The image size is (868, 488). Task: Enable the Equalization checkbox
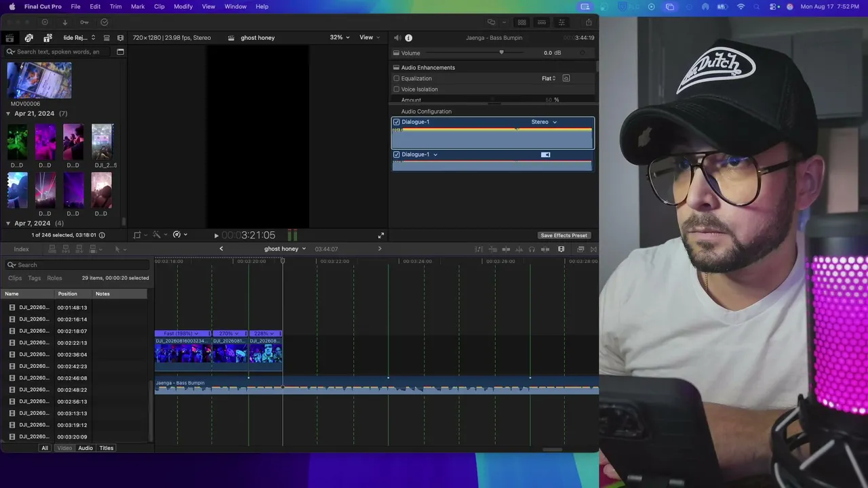click(397, 79)
